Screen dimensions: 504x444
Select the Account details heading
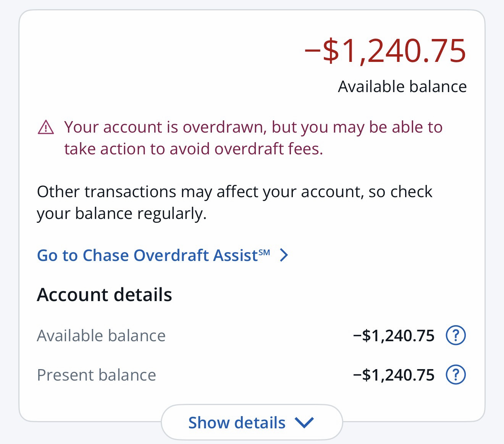[104, 295]
